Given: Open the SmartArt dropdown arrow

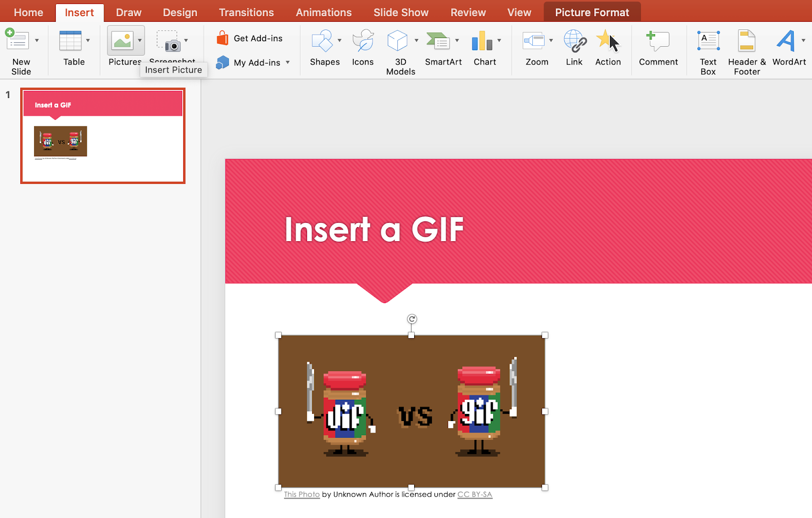Looking at the screenshot, I should coord(457,40).
